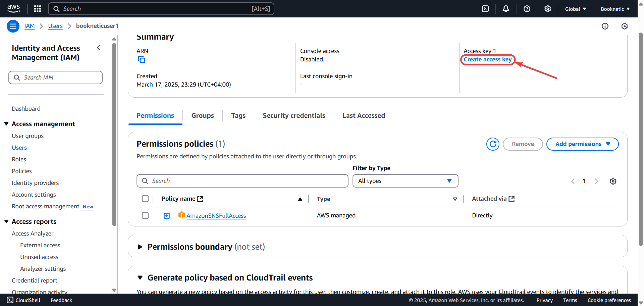The height and width of the screenshot is (306, 644).
Task: Open the Add permissions dropdown
Action: 583,144
